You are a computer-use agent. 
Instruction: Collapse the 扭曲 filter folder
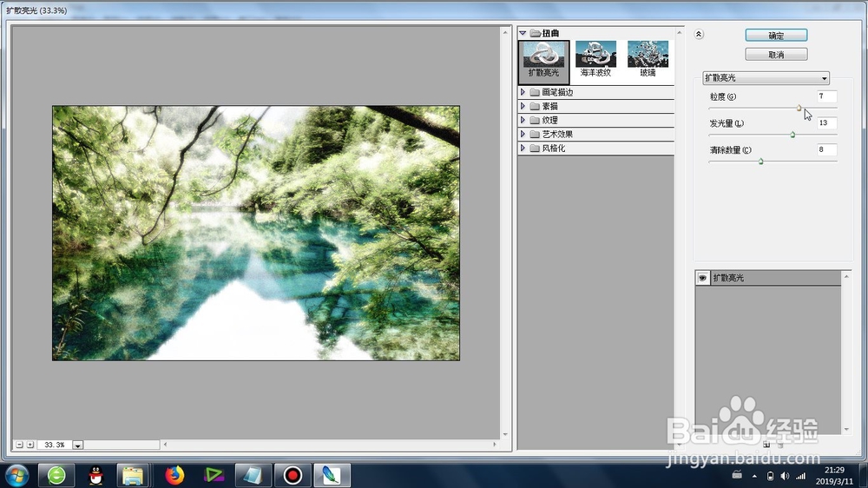(x=523, y=33)
